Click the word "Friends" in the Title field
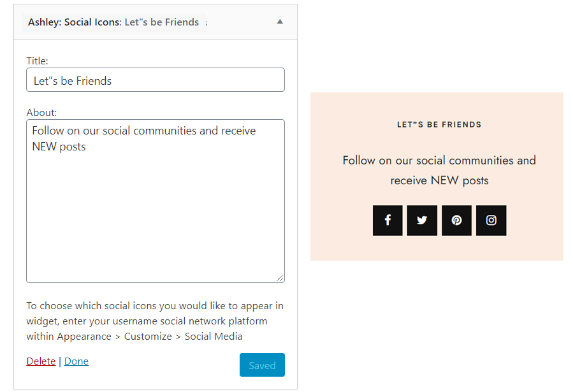This screenshot has height=392, width=573. click(94, 81)
